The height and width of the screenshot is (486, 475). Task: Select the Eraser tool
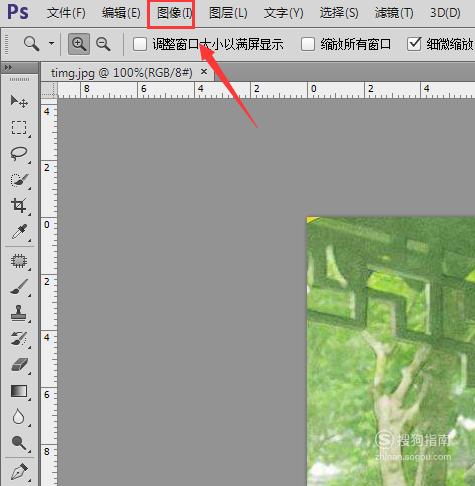pyautogui.click(x=19, y=365)
